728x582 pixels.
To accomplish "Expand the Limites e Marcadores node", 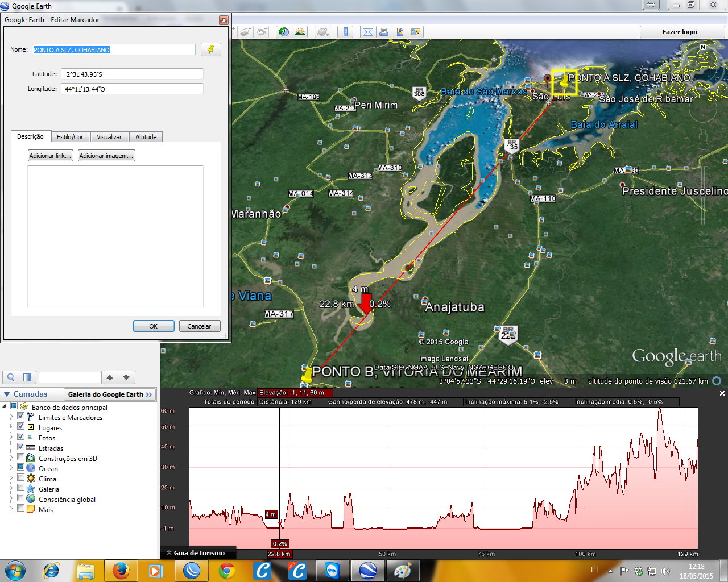I will [x=11, y=417].
